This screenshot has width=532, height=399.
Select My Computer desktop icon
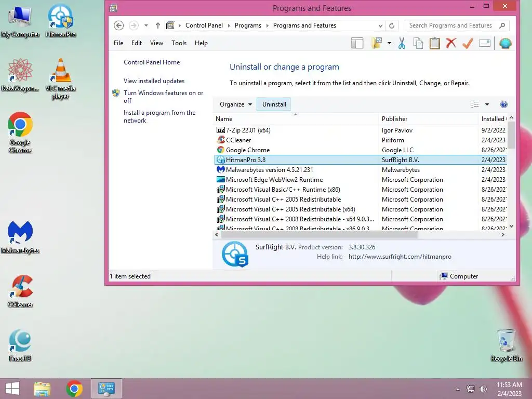(x=20, y=21)
